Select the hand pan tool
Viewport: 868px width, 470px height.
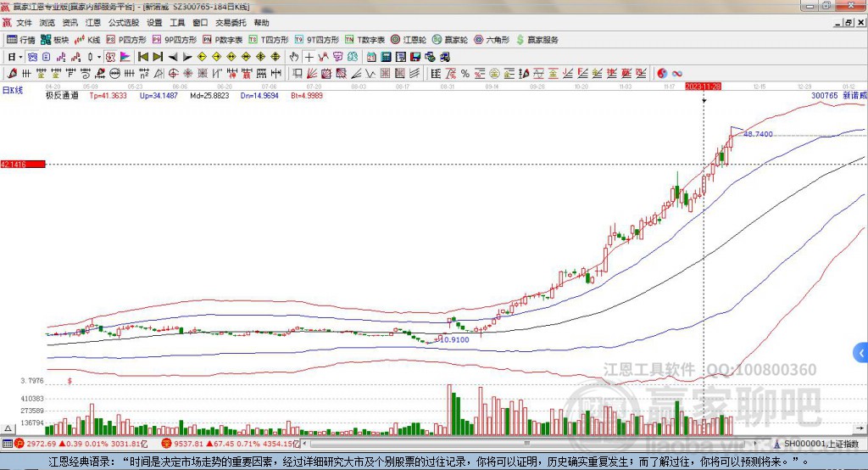pyautogui.click(x=294, y=57)
